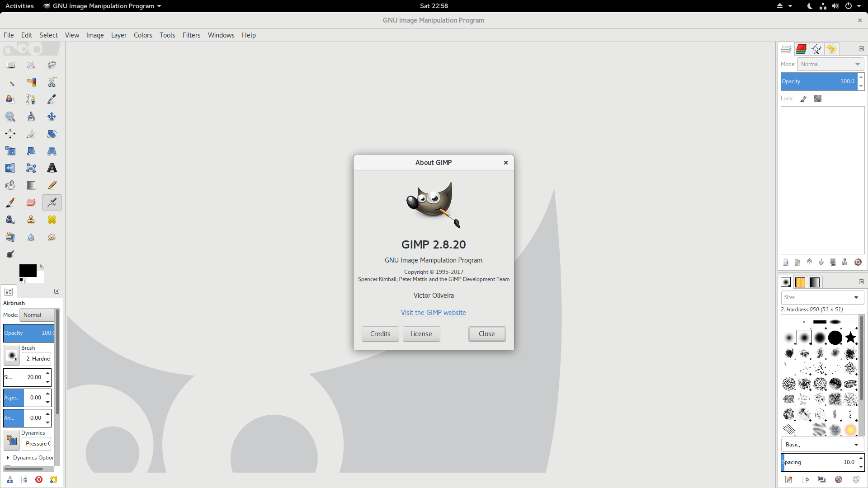Select the Paintbrush tool
This screenshot has width=868, height=488.
10,202
